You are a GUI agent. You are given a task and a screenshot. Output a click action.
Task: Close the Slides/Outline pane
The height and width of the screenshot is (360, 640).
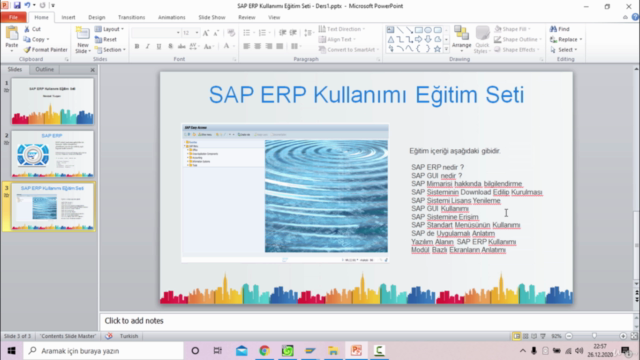click(x=93, y=70)
